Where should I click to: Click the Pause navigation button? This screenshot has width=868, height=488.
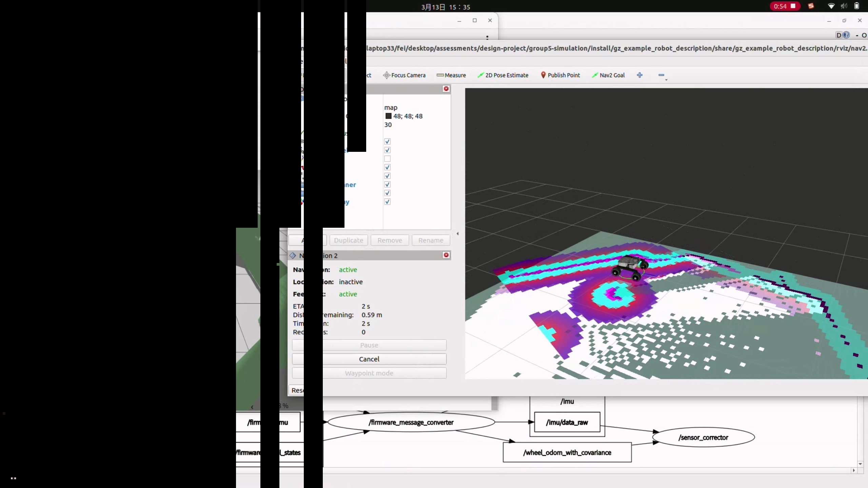click(x=369, y=345)
